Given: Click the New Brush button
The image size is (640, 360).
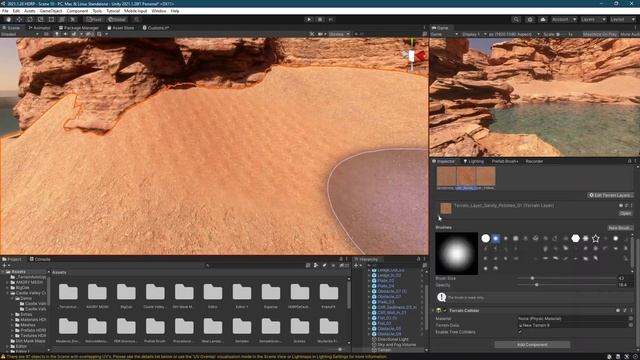Looking at the screenshot, I should coord(620,228).
